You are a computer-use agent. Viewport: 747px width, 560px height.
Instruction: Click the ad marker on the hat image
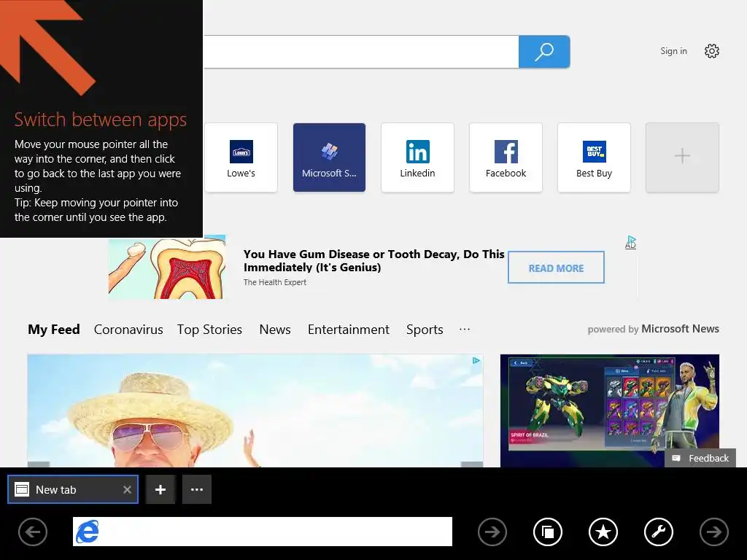pos(476,360)
